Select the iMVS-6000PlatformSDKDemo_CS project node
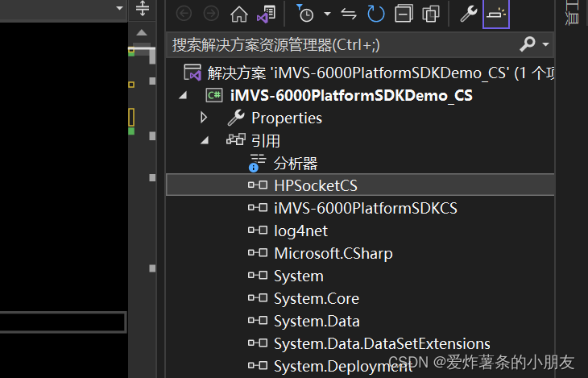The height and width of the screenshot is (378, 588). point(351,95)
